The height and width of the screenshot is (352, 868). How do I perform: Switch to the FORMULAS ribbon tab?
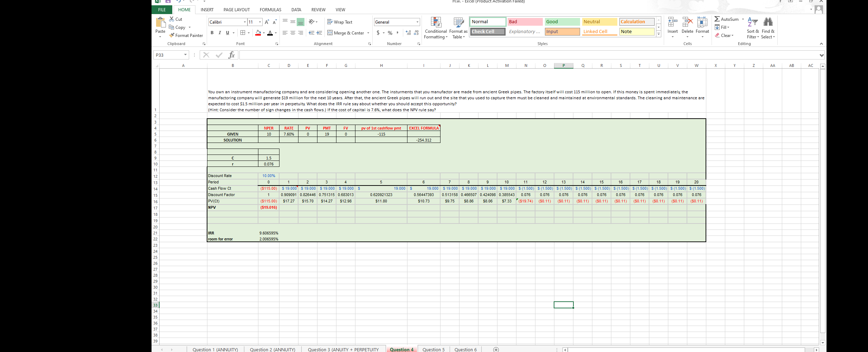click(x=270, y=10)
